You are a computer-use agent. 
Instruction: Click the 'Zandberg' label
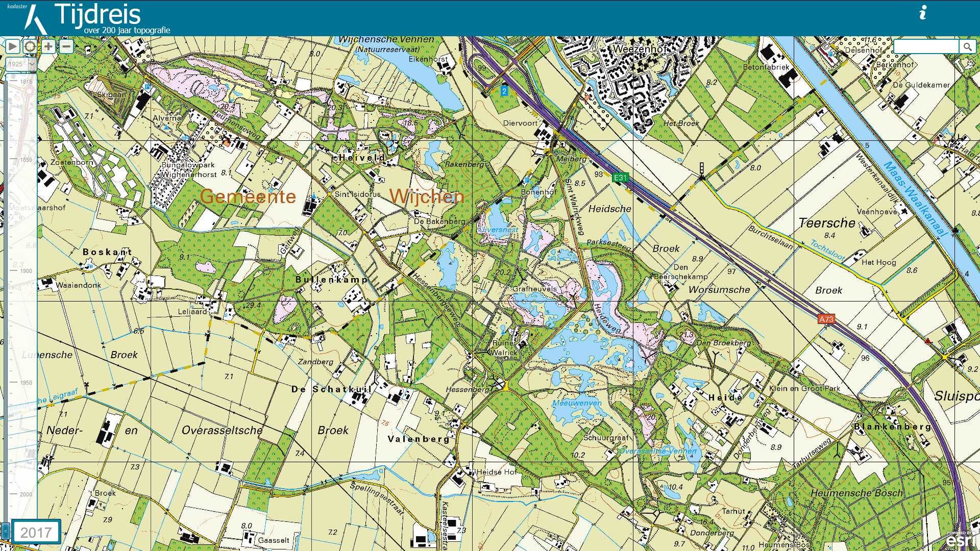pos(315,362)
